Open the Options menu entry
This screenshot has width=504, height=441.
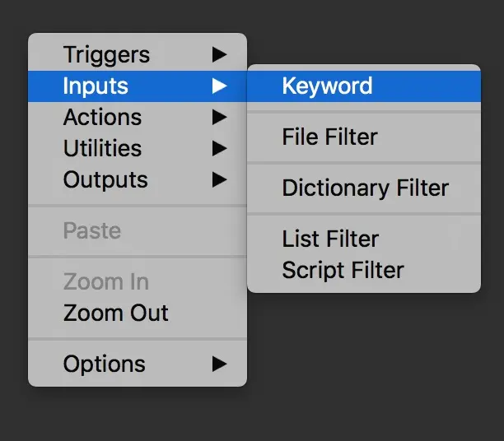pyautogui.click(x=104, y=364)
